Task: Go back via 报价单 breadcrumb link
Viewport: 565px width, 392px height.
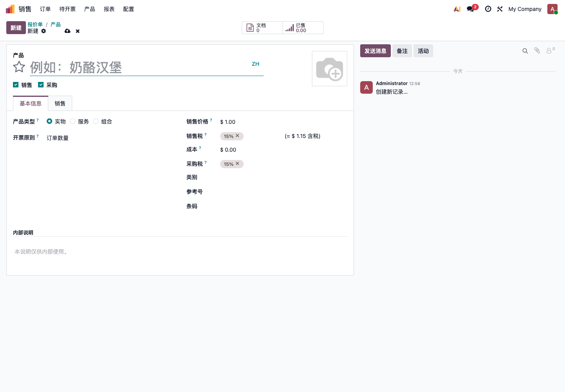Action: (x=35, y=24)
